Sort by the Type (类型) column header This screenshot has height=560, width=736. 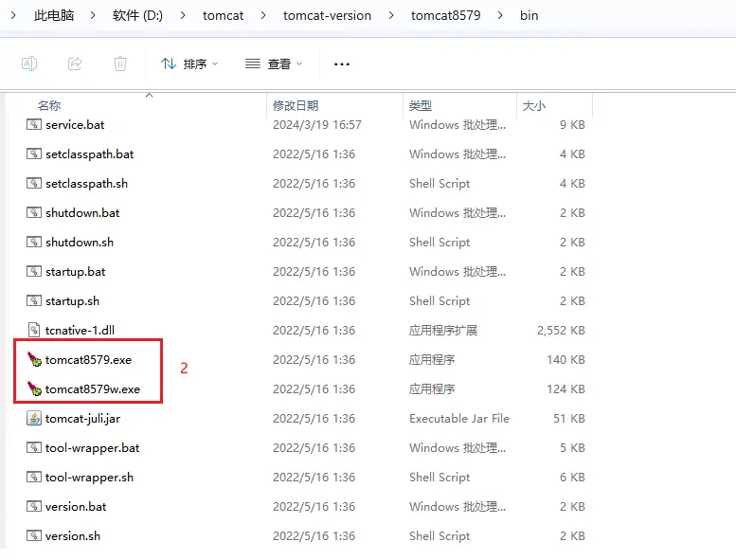421,105
